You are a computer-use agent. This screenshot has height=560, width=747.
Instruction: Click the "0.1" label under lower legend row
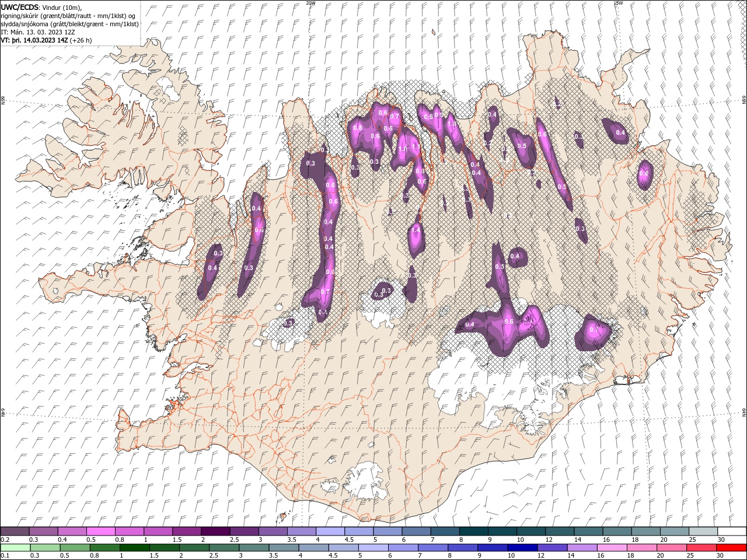pyautogui.click(x=5, y=556)
